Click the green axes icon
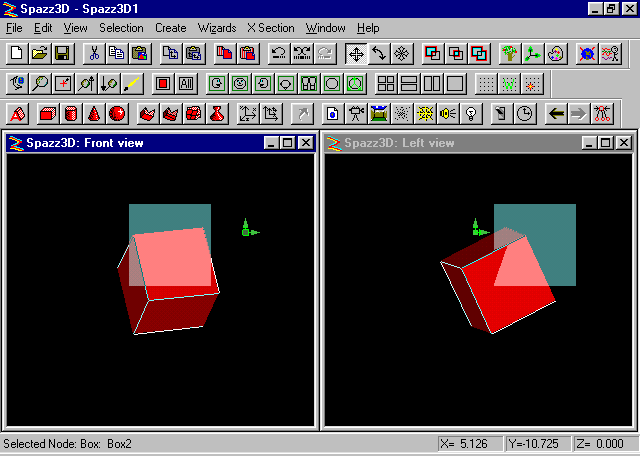 pyautogui.click(x=533, y=53)
